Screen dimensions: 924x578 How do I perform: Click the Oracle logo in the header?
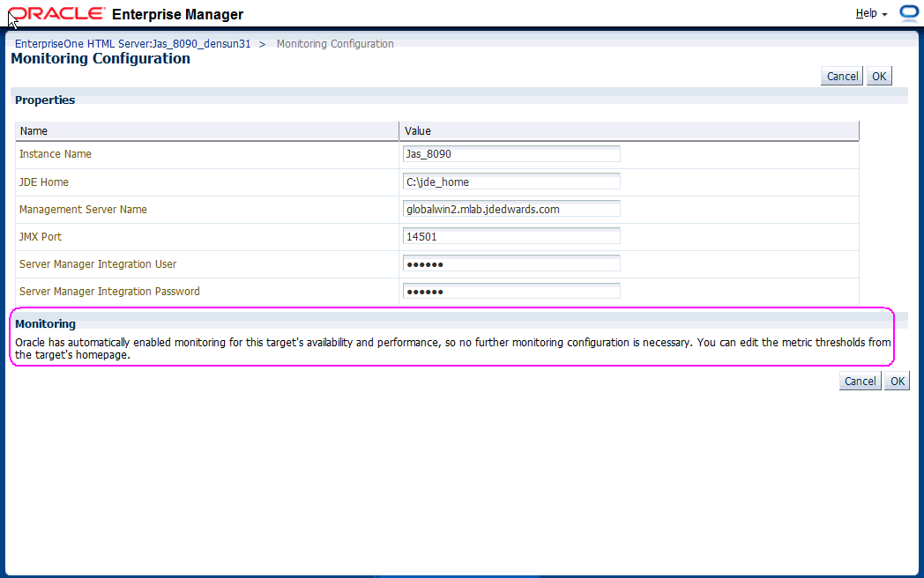tap(56, 13)
